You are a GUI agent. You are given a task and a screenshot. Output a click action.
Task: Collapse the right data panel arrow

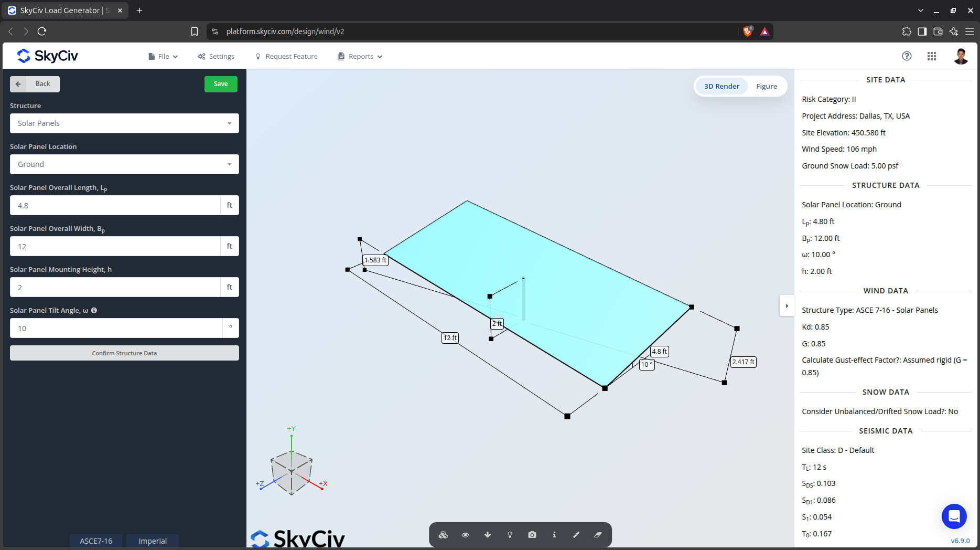coord(787,306)
